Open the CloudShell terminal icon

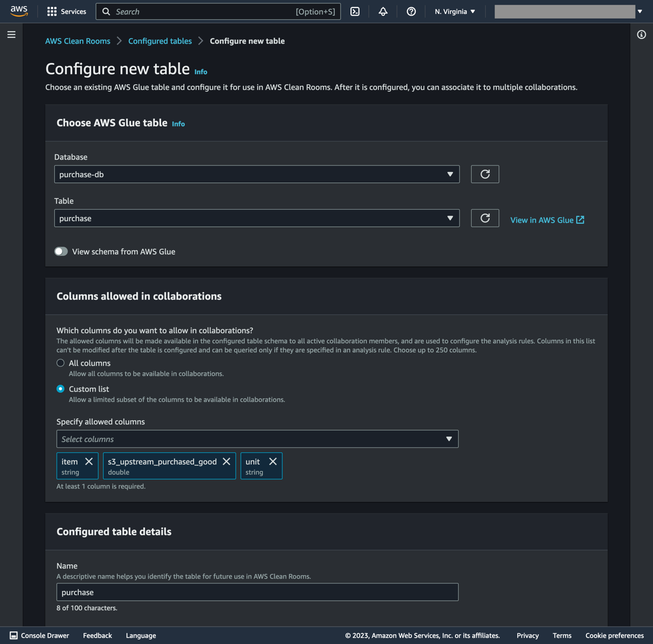click(355, 11)
